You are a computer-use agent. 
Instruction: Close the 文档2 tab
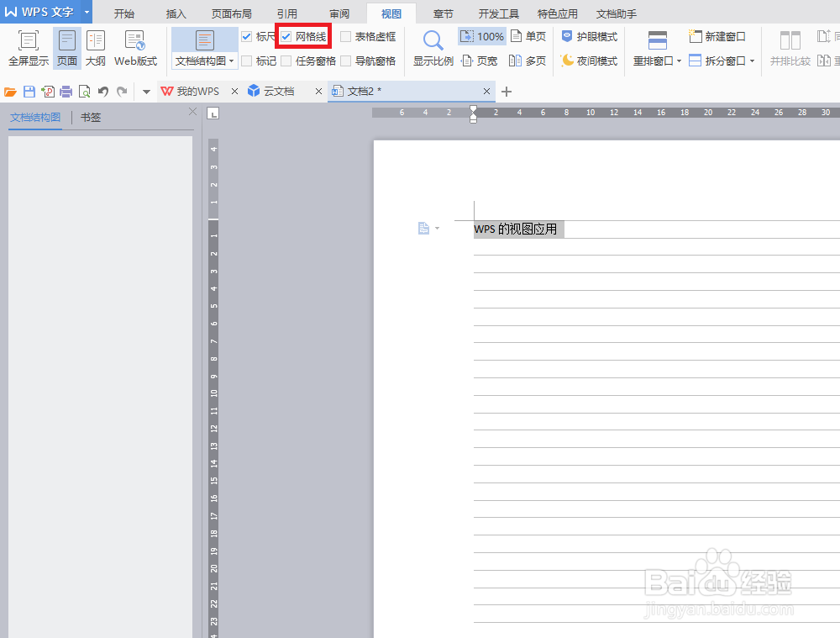[486, 92]
